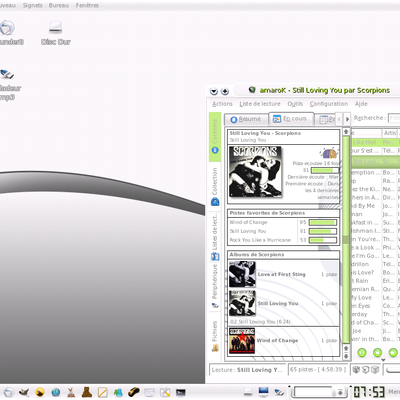
Task: Launch the globe browser icon in taskbar
Action: (x=56, y=392)
